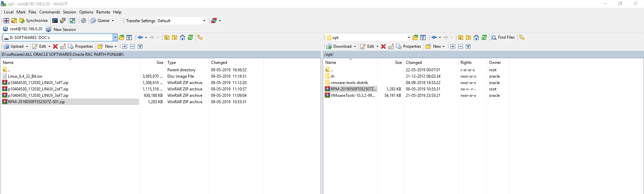Select p10404530_112030_LINUX_1of7.zip file
Screen dimensions: 644x194
pyautogui.click(x=38, y=83)
